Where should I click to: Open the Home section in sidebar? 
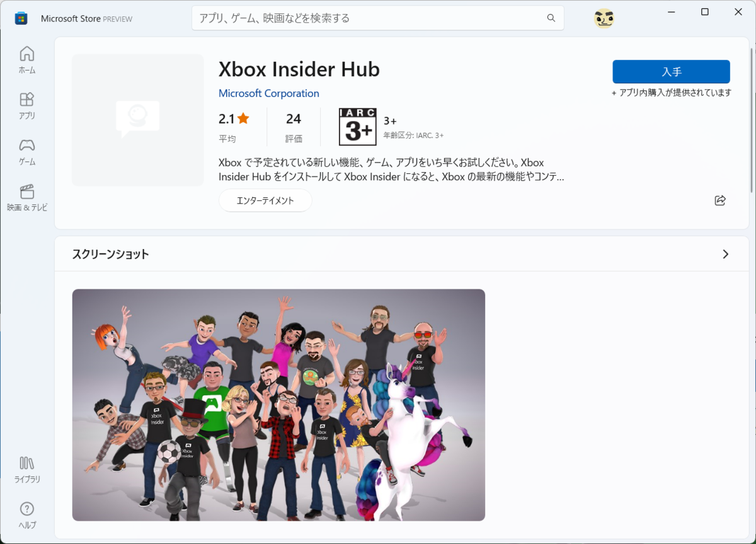pyautogui.click(x=27, y=60)
